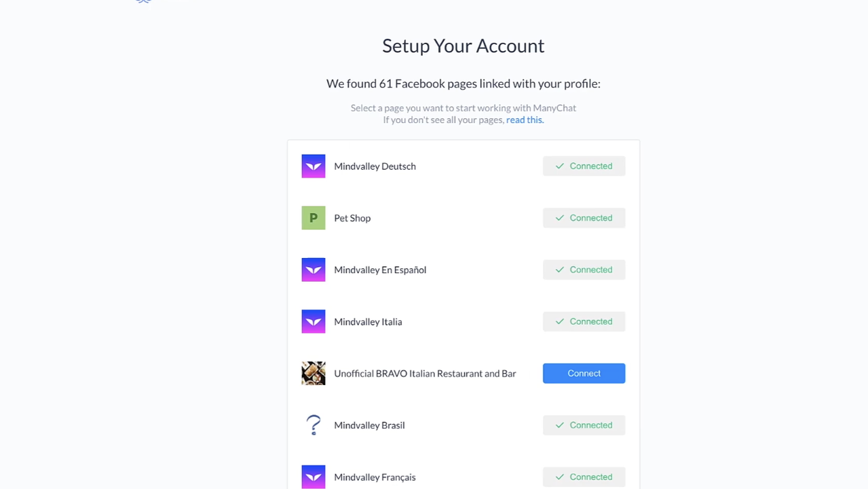The width and height of the screenshot is (868, 489).
Task: Connect the Unofficial BRAVO Italian Restaurant page
Action: pos(584,373)
